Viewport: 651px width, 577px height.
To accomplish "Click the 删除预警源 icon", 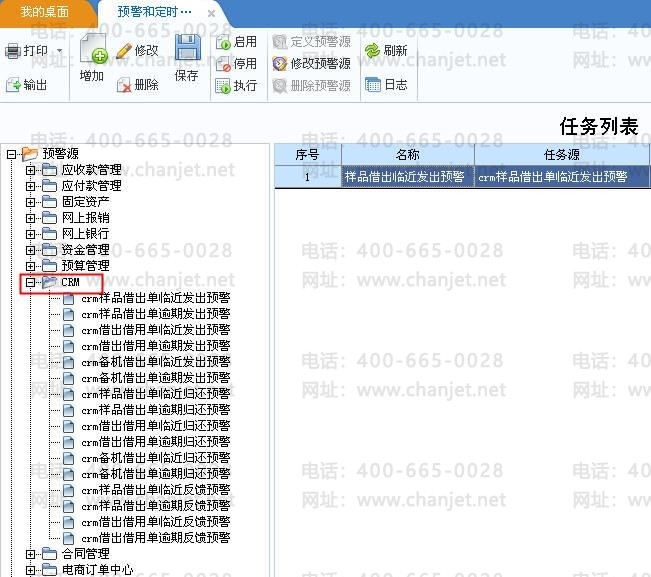I will coord(280,86).
